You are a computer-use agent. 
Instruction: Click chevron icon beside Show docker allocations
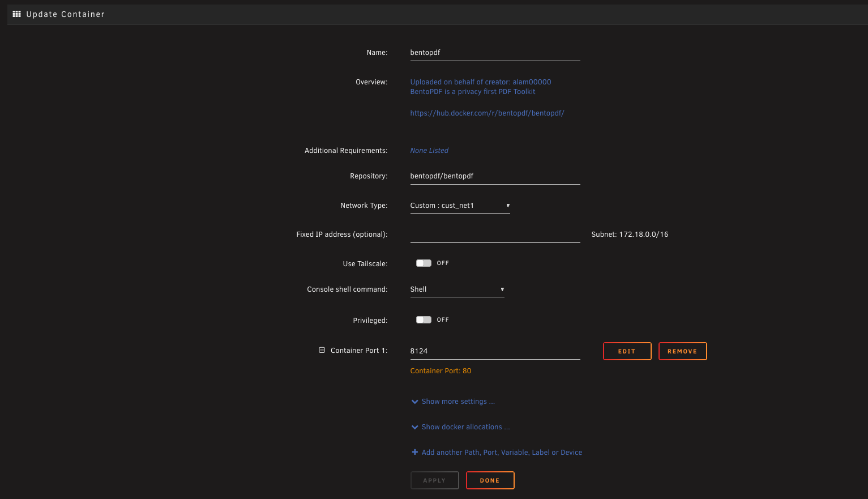414,427
